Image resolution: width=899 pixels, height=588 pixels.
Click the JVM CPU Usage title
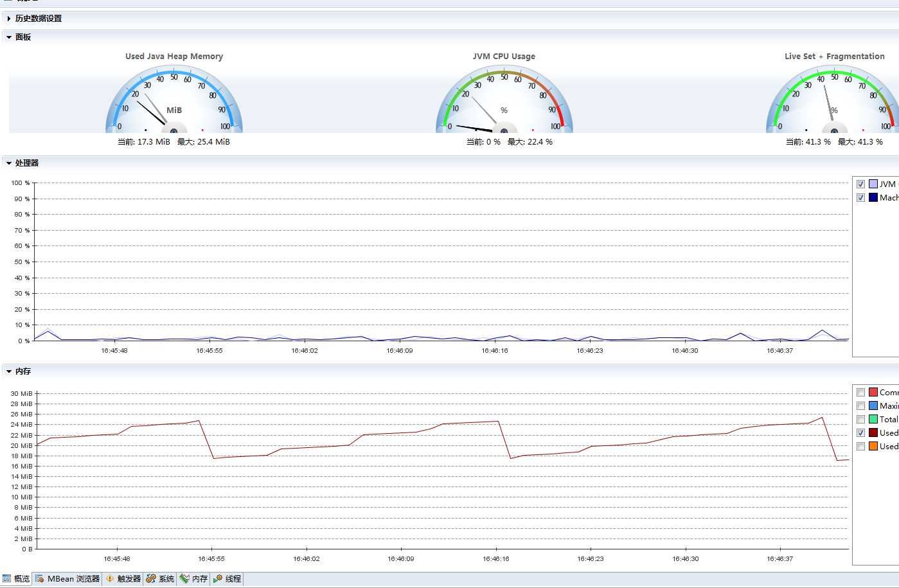504,57
